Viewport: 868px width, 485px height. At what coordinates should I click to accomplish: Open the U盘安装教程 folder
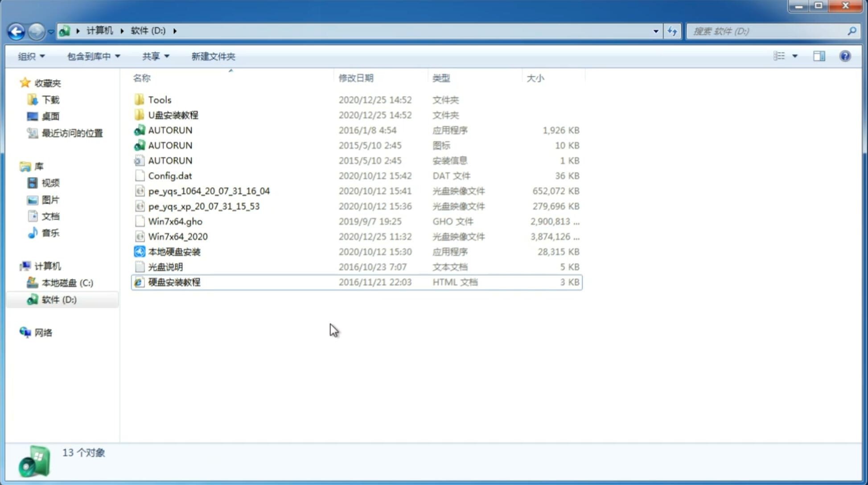point(173,115)
